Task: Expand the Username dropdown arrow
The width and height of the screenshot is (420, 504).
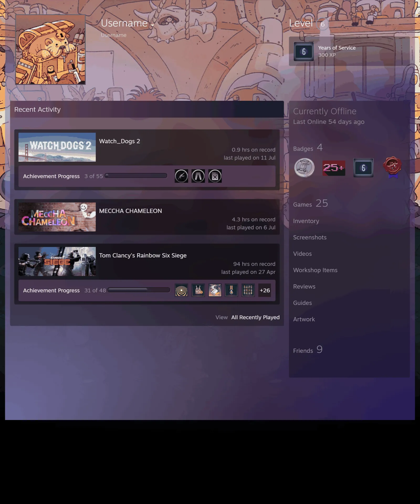Action: coord(153,25)
